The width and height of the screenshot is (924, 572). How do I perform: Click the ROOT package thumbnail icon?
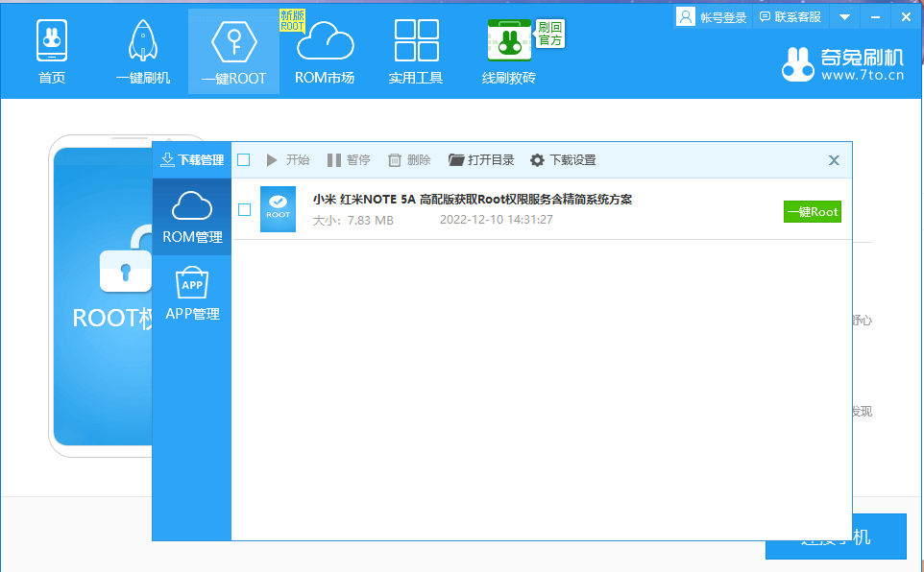279,209
